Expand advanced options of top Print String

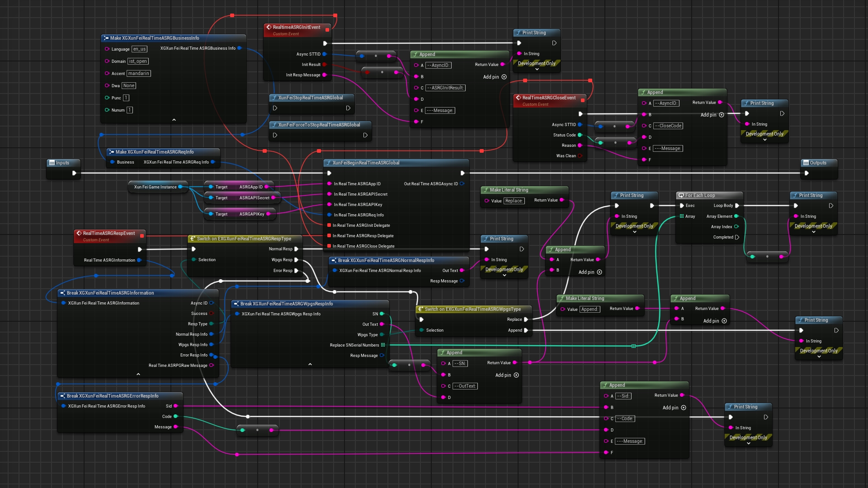coord(537,70)
